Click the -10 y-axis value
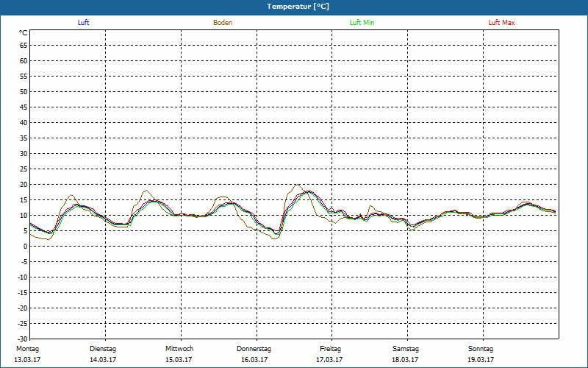This screenshot has width=588, height=368. point(23,277)
